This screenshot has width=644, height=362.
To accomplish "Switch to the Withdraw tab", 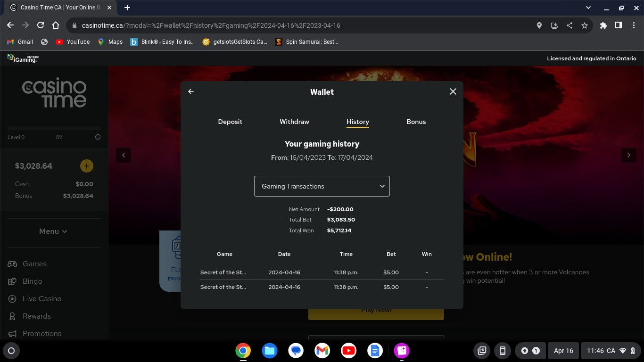I will click(294, 122).
